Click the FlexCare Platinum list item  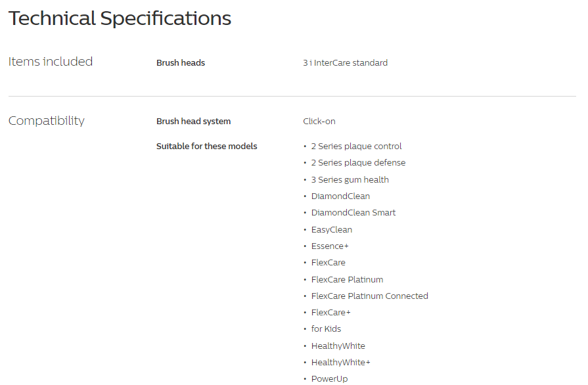click(348, 279)
